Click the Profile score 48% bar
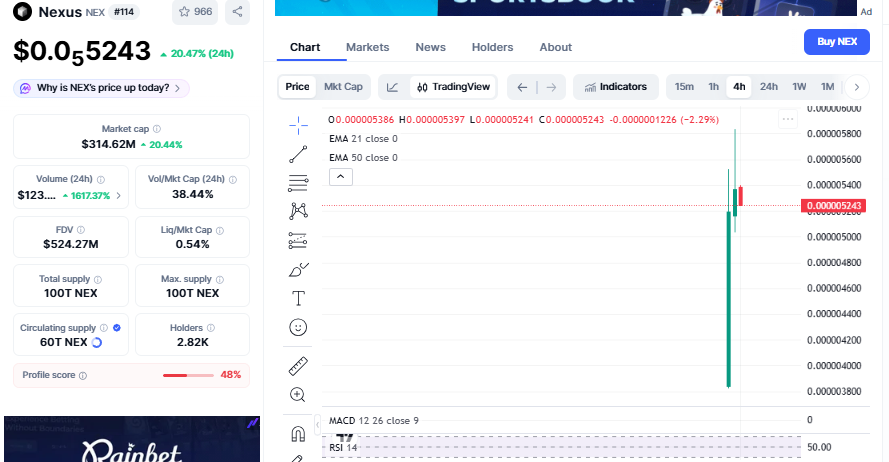 pyautogui.click(x=188, y=375)
